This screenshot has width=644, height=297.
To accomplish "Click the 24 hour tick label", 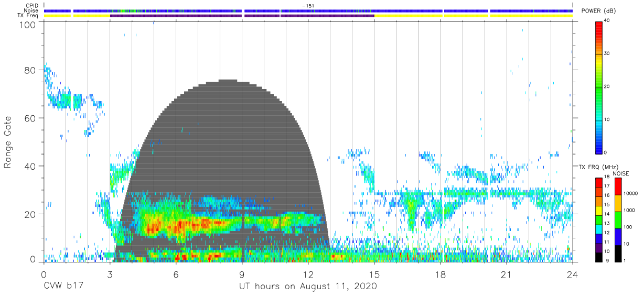I will (x=573, y=274).
